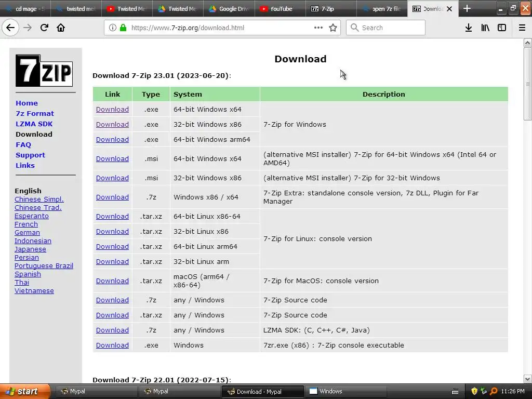Open the page actions three-dot menu
This screenshot has height=399, width=532.
pyautogui.click(x=318, y=28)
